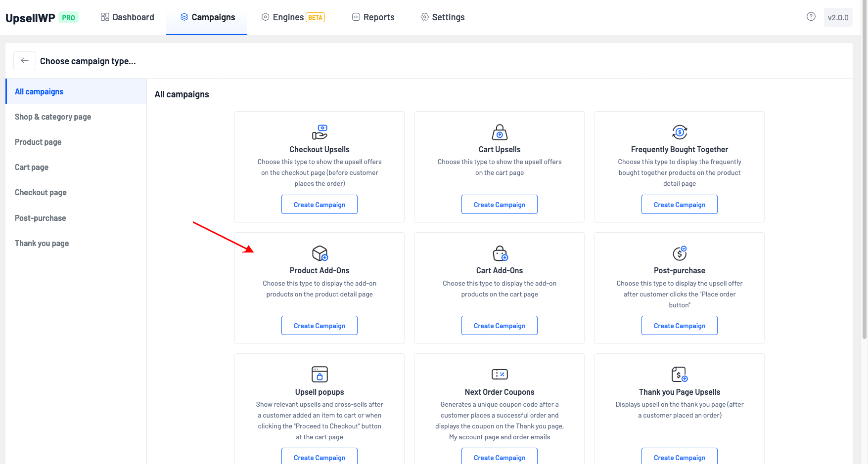
Task: Click the Cart Upsells bag icon
Action: 500,132
